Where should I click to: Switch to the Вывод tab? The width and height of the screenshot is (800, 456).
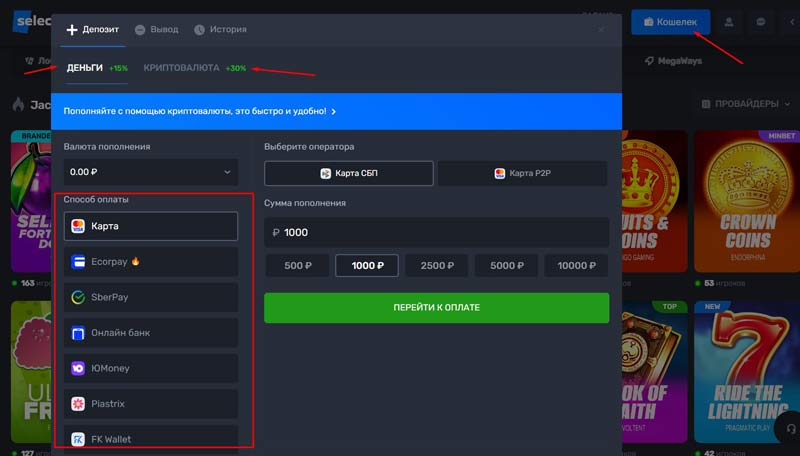coord(156,30)
